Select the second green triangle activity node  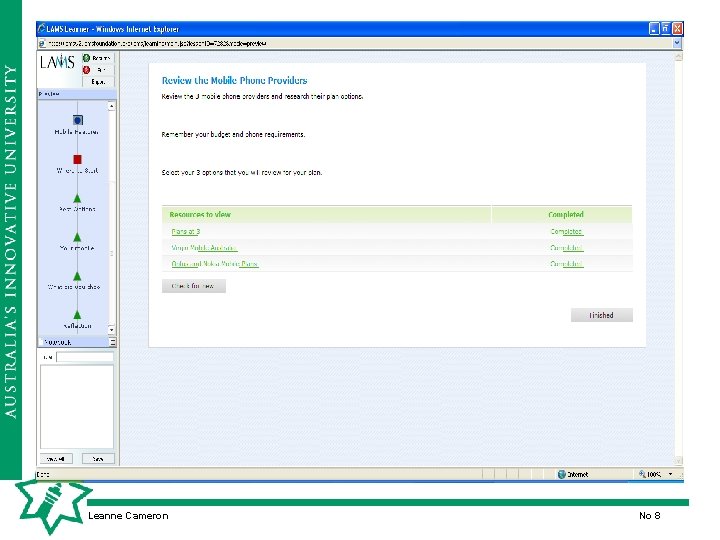click(x=77, y=237)
